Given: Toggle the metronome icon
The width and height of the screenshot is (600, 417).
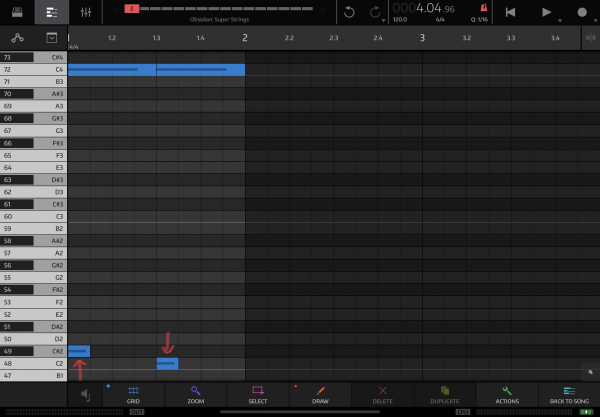Looking at the screenshot, I should pos(484,7).
